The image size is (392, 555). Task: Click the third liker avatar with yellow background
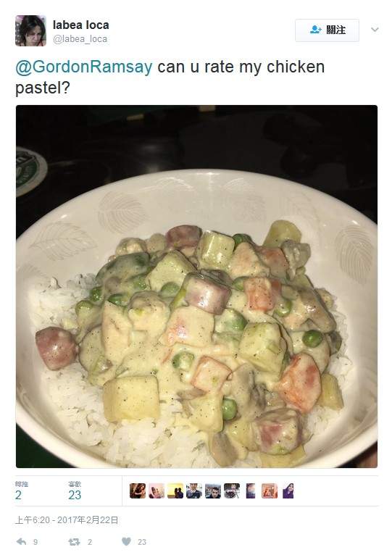pyautogui.click(x=175, y=491)
